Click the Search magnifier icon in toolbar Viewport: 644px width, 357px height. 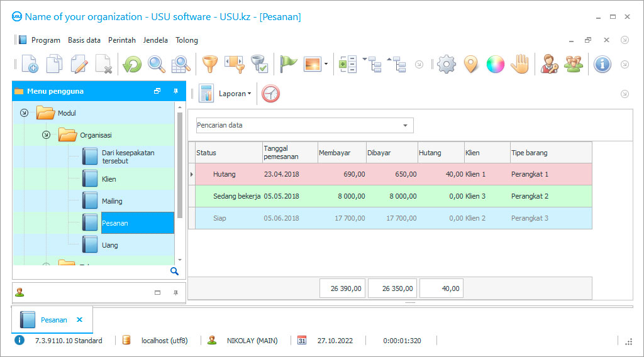[157, 65]
